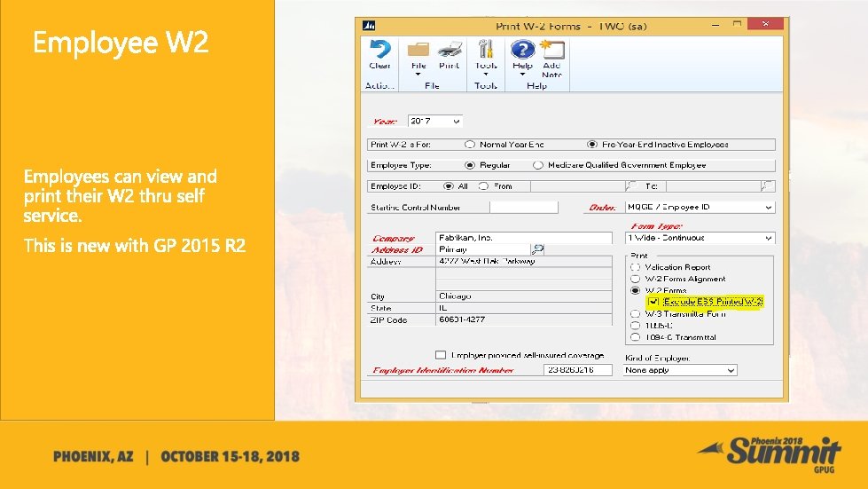This screenshot has height=489, width=868.
Task: Click the Employee ID To input field
Action: [x=713, y=186]
